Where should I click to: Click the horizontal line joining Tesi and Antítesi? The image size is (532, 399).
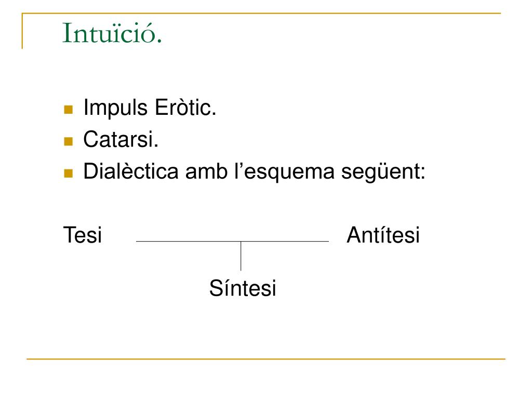point(232,241)
